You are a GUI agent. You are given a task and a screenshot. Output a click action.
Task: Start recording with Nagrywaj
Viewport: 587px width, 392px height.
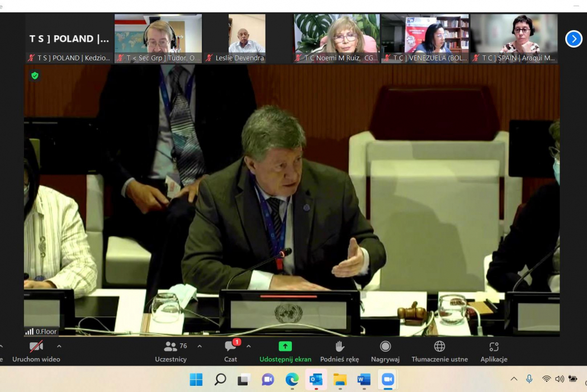[385, 351]
